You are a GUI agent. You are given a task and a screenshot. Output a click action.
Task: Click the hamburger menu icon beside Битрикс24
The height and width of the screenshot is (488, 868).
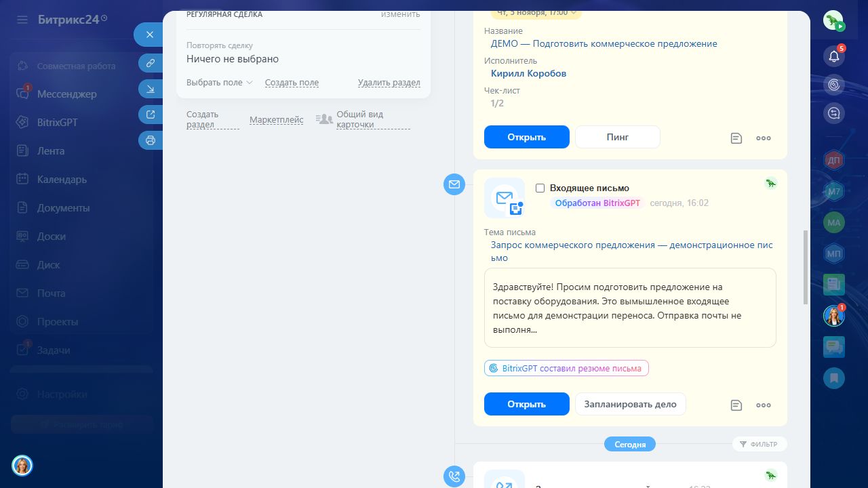coord(22,20)
